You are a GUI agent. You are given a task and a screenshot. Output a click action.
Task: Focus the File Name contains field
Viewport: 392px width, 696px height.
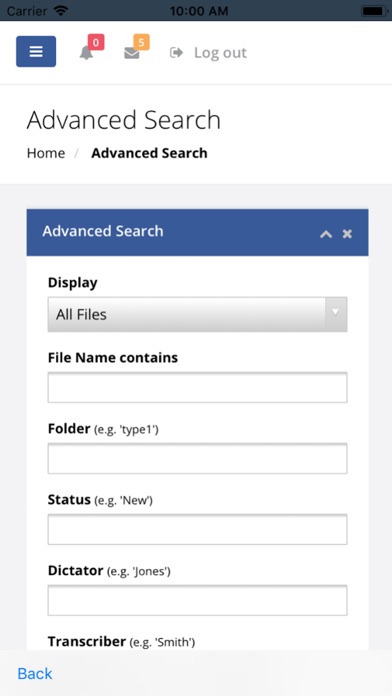pos(198,388)
